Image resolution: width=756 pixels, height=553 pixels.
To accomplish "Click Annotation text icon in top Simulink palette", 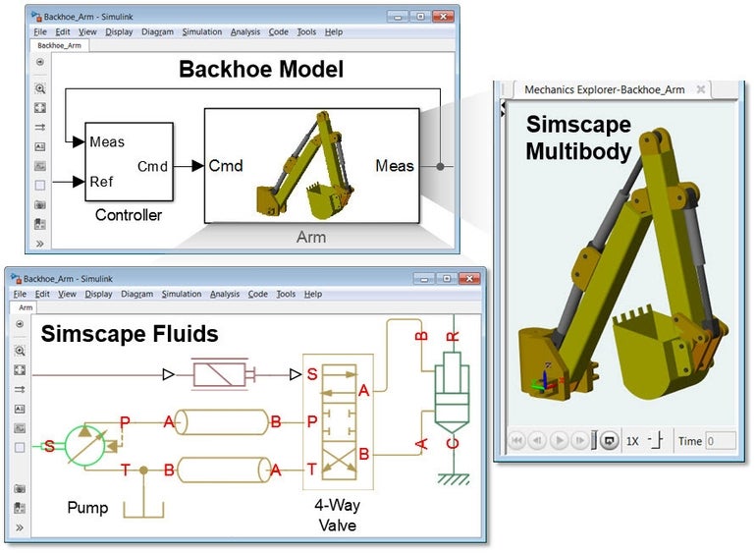I will pyautogui.click(x=40, y=146).
